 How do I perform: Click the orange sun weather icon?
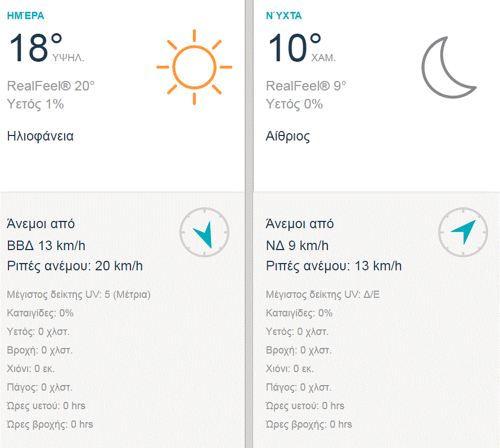point(194,66)
